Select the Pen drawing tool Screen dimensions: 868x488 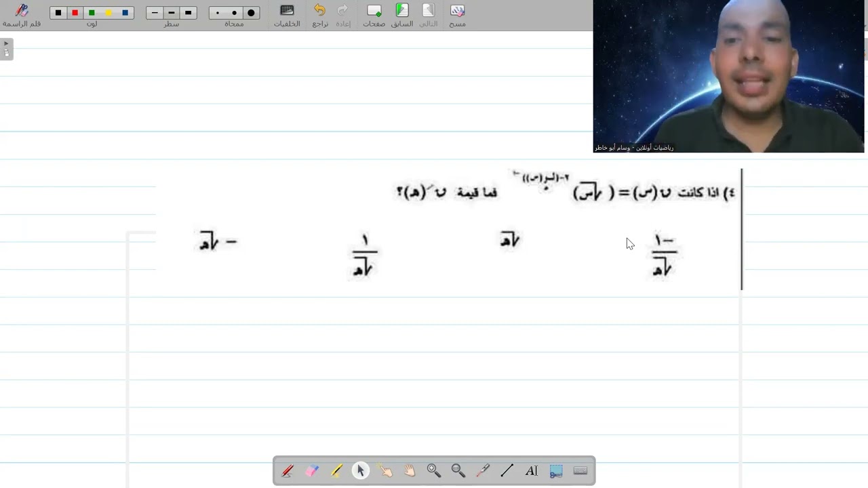pos(288,470)
